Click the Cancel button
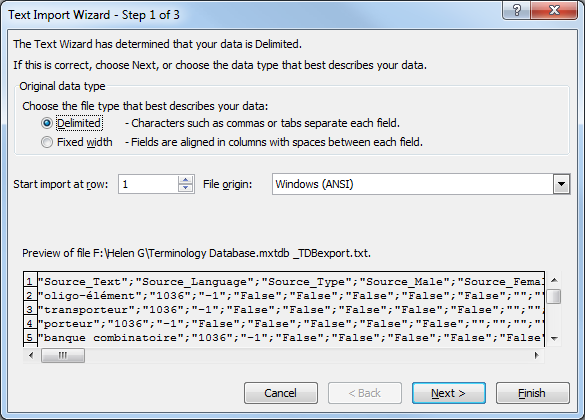 click(x=281, y=393)
